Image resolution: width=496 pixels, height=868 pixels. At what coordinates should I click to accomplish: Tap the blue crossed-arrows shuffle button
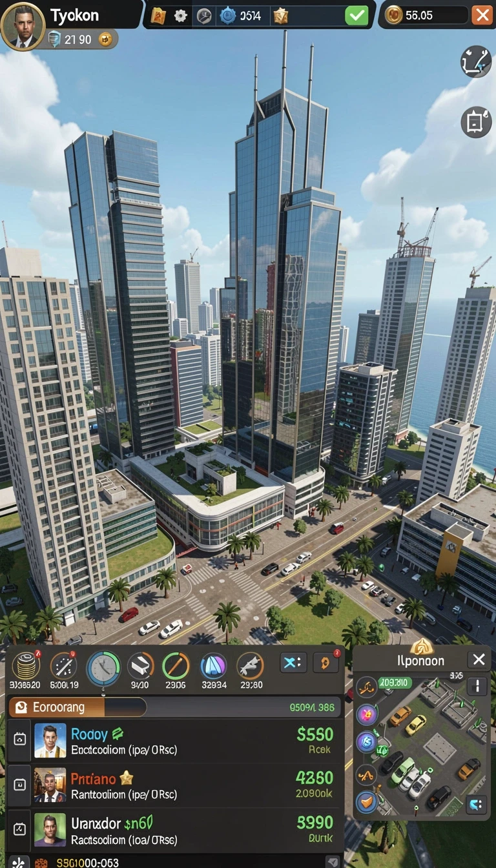click(293, 663)
